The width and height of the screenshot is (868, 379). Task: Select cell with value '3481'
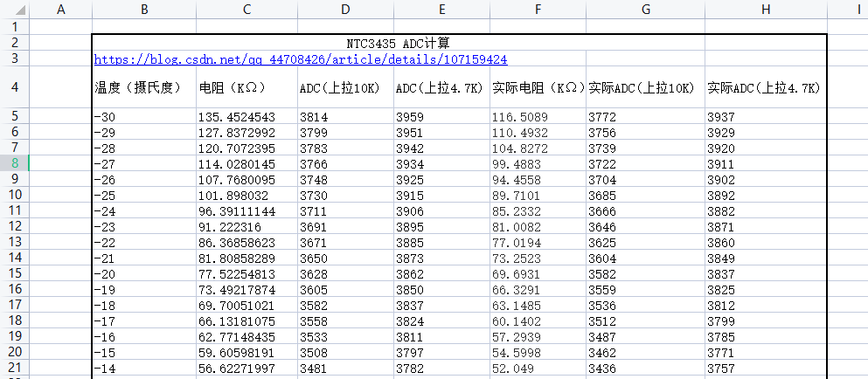[x=345, y=369]
